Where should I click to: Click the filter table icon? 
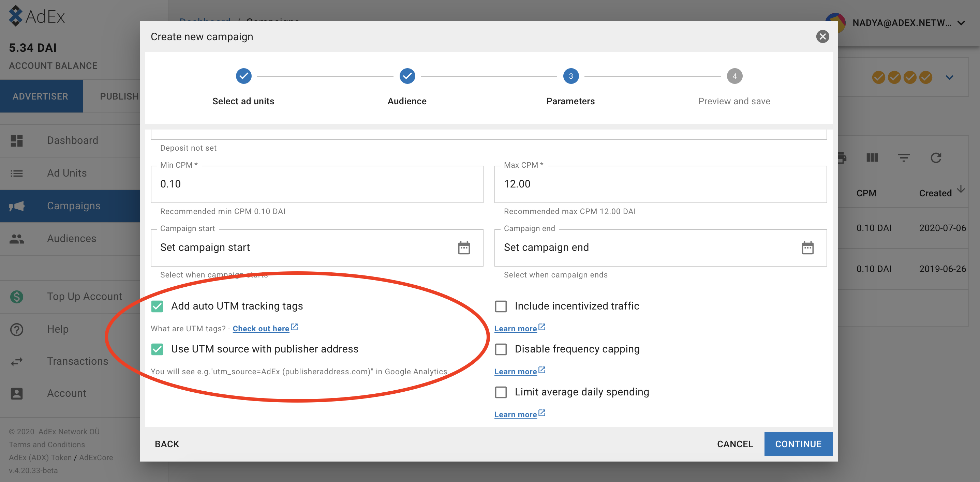coord(904,157)
